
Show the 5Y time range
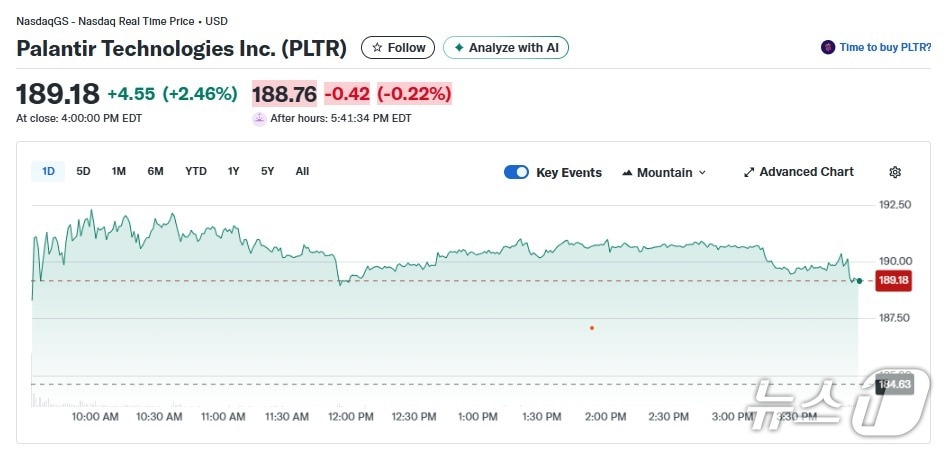pyautogui.click(x=267, y=171)
